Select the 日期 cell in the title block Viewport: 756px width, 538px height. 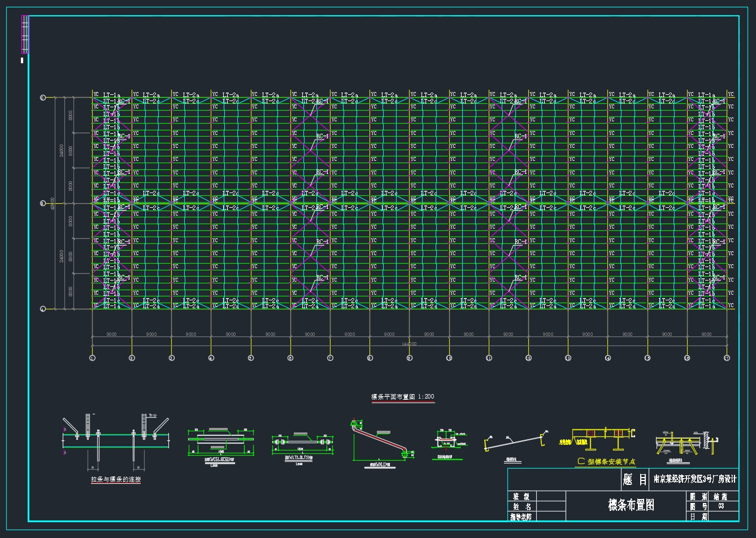click(x=698, y=517)
